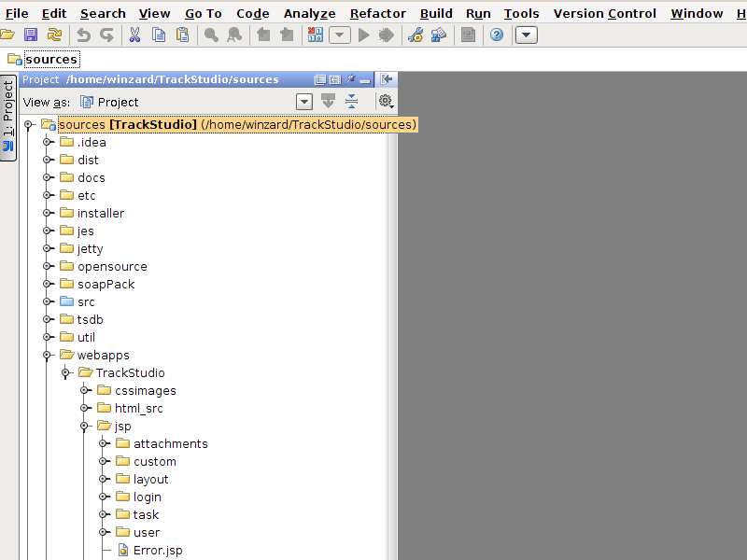This screenshot has height=560, width=747.
Task: Open the Tools menu
Action: click(522, 13)
